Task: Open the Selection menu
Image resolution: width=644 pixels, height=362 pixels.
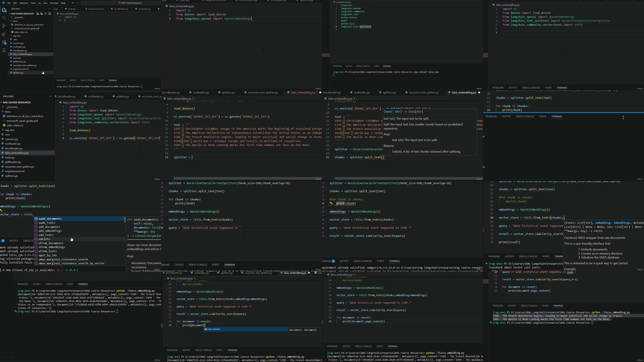Action: 24,3
